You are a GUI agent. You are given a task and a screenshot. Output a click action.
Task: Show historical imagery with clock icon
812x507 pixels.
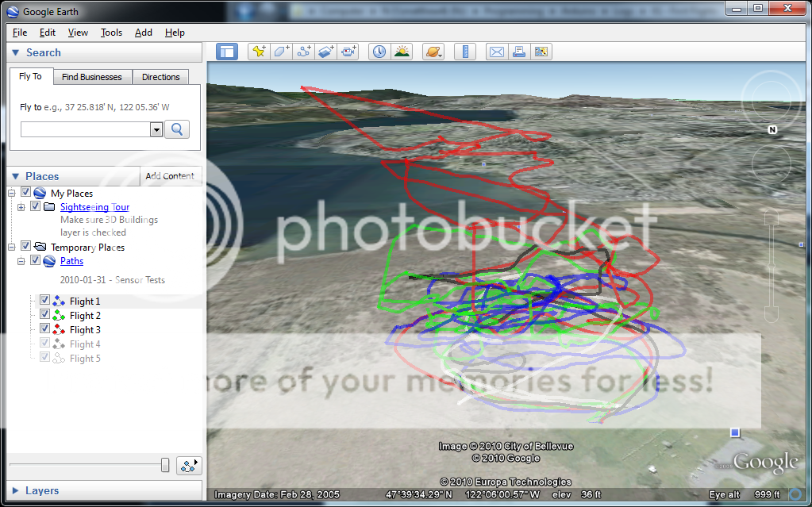(379, 52)
